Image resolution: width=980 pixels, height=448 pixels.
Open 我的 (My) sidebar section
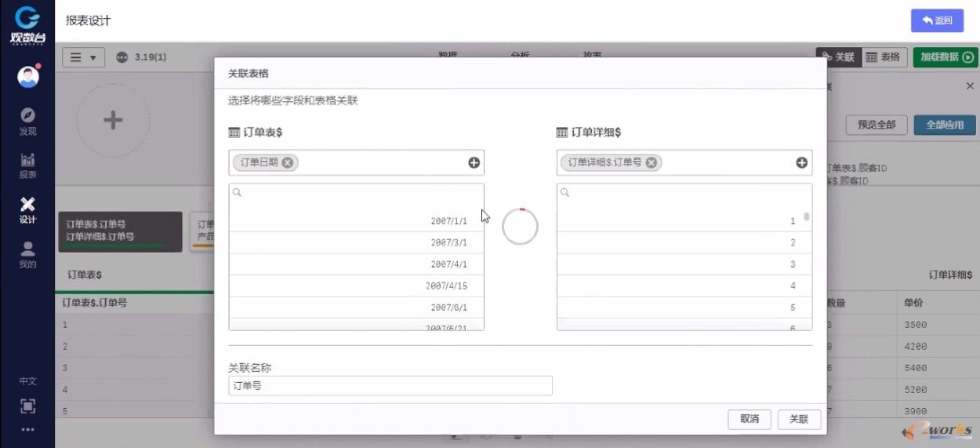pyautogui.click(x=27, y=255)
